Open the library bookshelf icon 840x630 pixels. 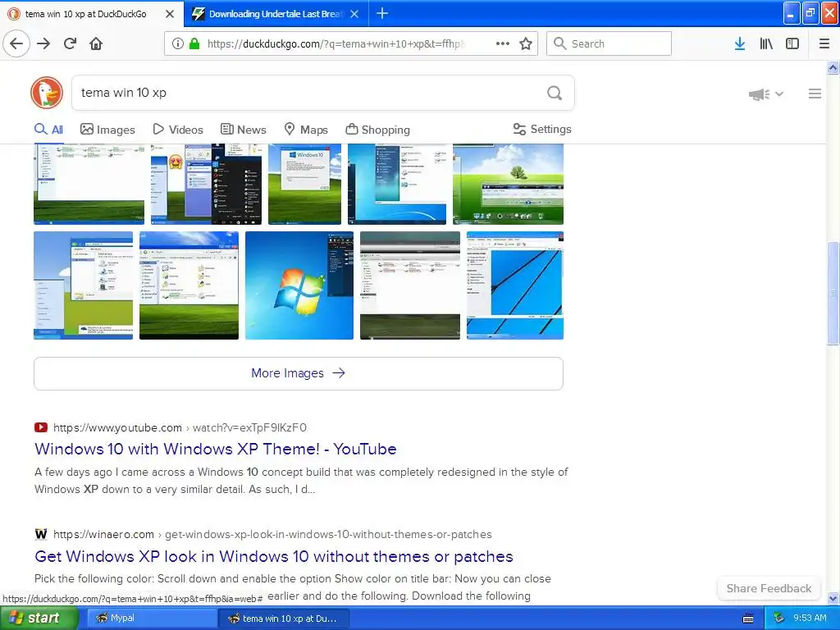(766, 43)
